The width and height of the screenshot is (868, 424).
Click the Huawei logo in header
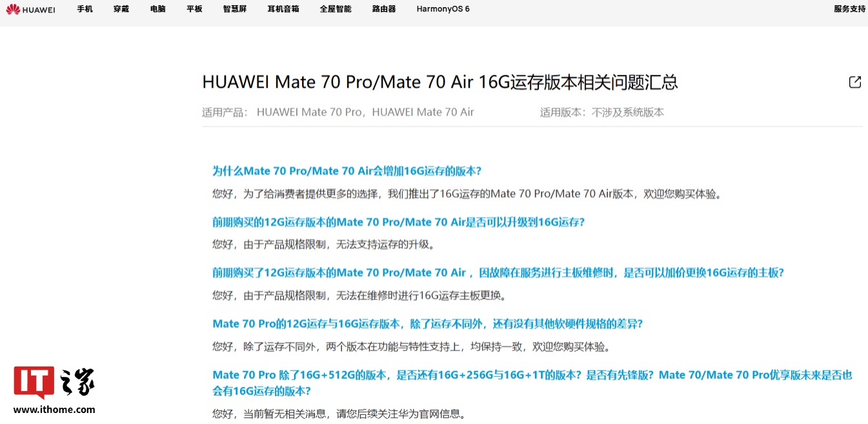coord(31,9)
